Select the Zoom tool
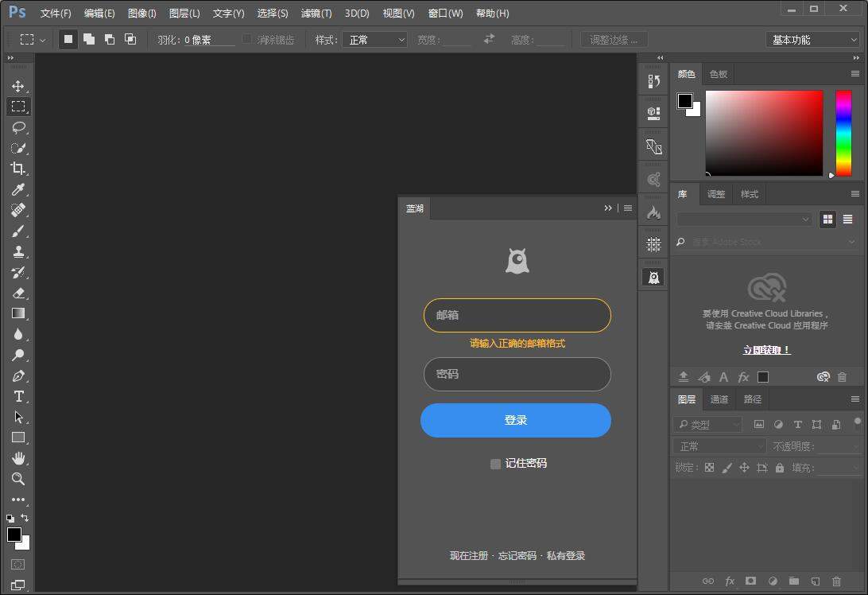Viewport: 868px width, 595px height. (x=18, y=479)
